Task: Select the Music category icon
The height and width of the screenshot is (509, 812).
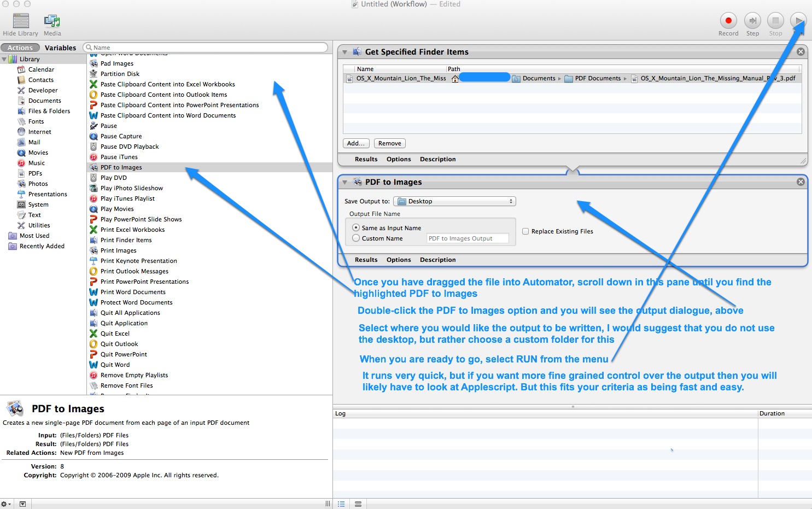Action: pyautogui.click(x=21, y=163)
